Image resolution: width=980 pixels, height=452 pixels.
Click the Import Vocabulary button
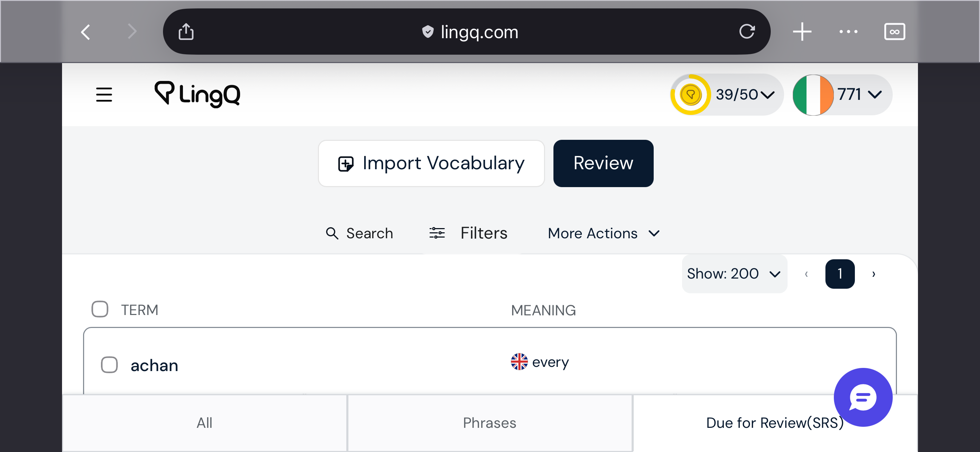431,163
